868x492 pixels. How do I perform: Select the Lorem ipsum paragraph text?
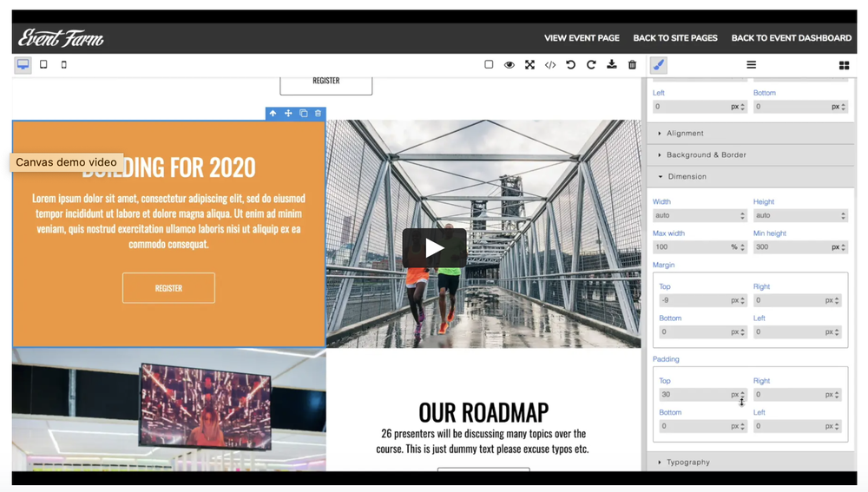click(x=169, y=220)
